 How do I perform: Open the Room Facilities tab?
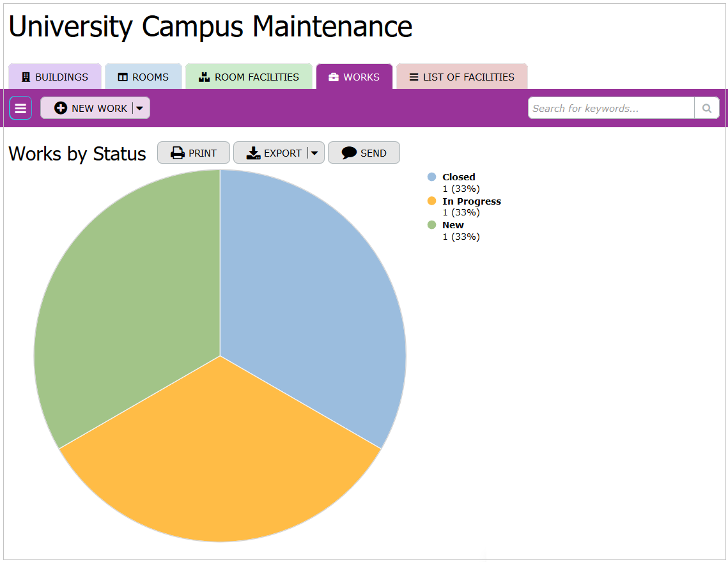coord(249,77)
